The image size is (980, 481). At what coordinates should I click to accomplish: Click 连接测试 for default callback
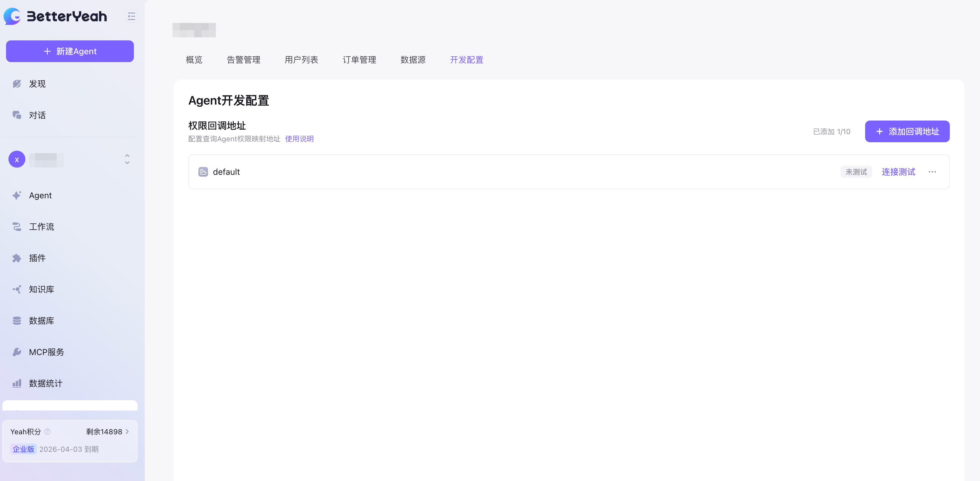pos(898,172)
